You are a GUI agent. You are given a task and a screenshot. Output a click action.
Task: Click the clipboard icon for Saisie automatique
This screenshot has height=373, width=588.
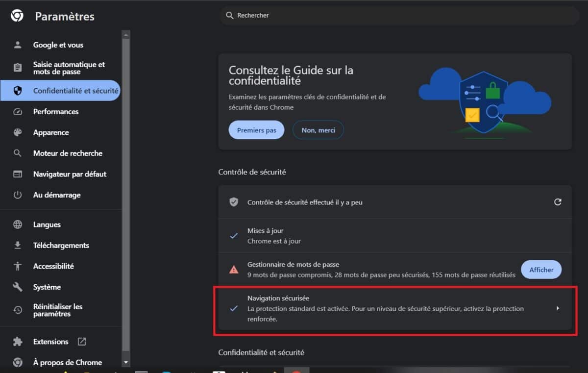[x=18, y=68]
